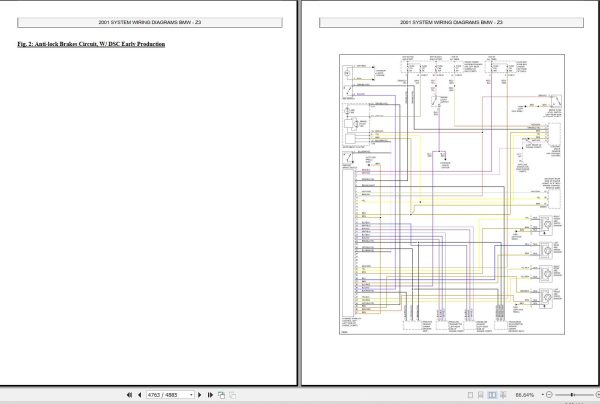This screenshot has width=600, height=404.
Task: Select two-page continuous view
Action: point(503,395)
